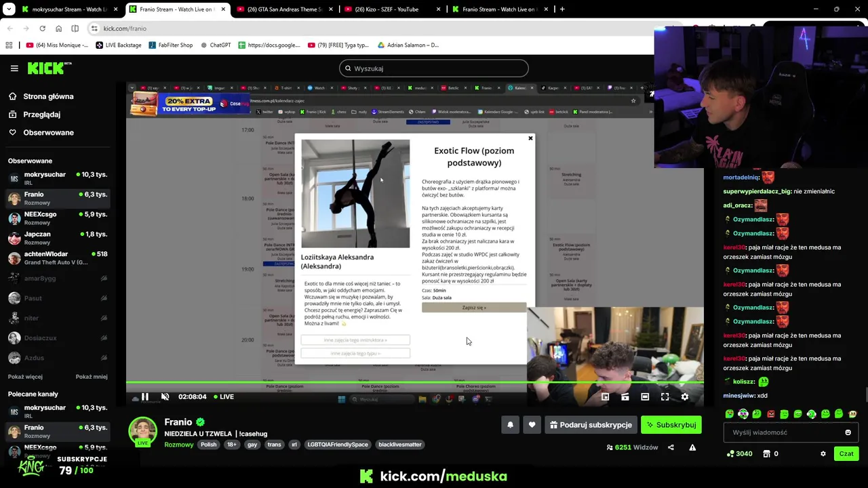Open the chat shop icon
The width and height of the screenshot is (868, 488).
(767, 453)
